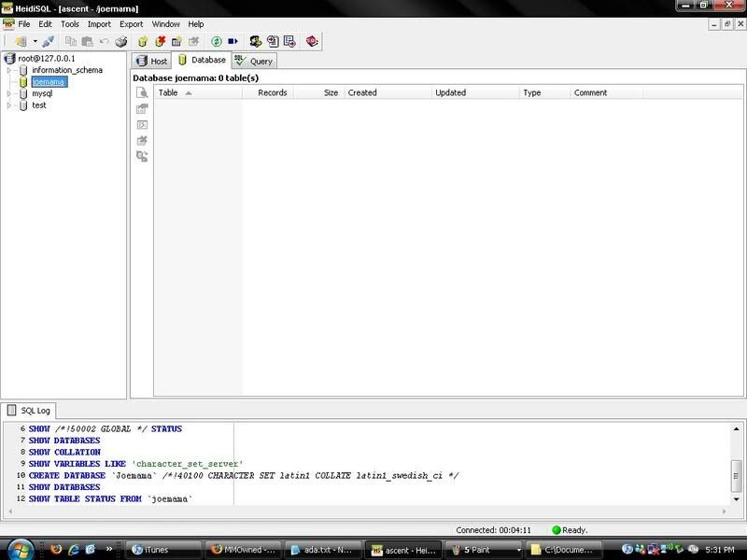The width and height of the screenshot is (747, 560).
Task: Open the User manager icon in the toolbar
Action: pyautogui.click(x=255, y=42)
